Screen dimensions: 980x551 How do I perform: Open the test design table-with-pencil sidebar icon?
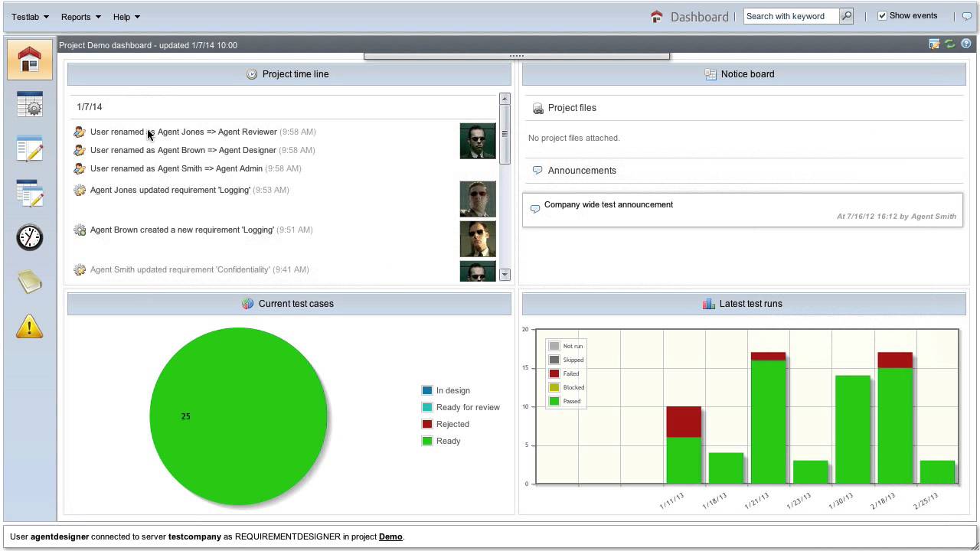[x=30, y=193]
